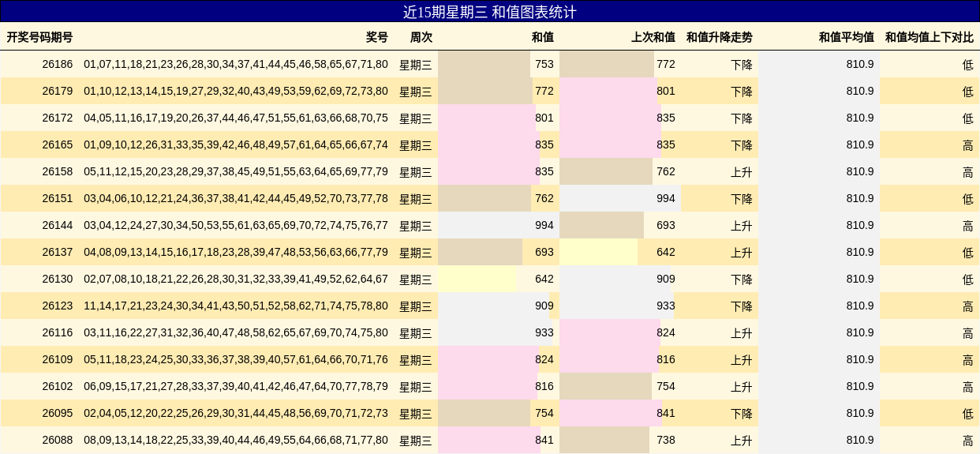Viewport: 980px width, 454px height.
Task: Click the 下降 trend in row 26095
Action: 742,414
